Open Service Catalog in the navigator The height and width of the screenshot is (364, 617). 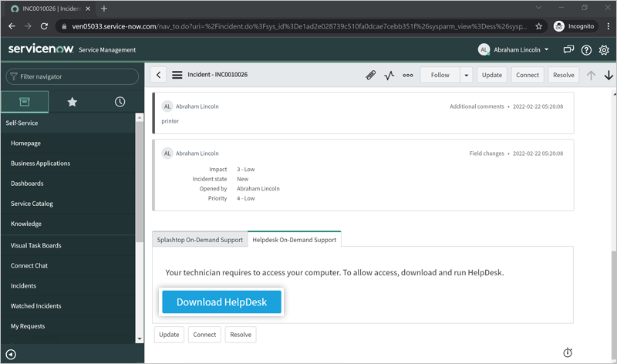(x=32, y=204)
